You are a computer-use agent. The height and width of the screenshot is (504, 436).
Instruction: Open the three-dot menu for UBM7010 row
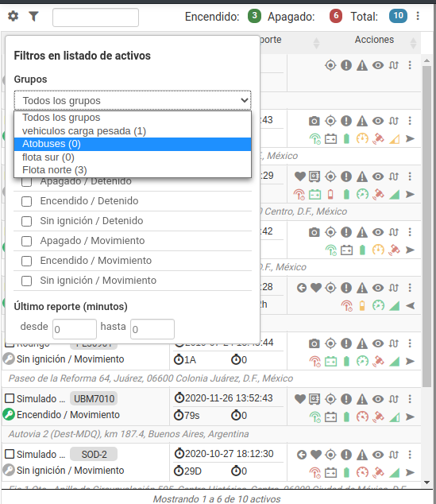(x=410, y=399)
